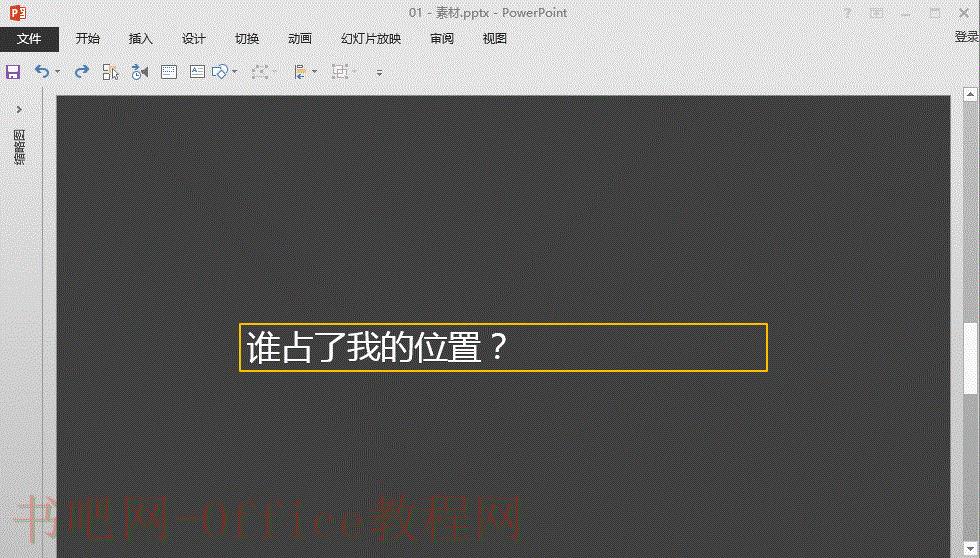Click the header/footer box icon
The image size is (980, 558).
(x=169, y=72)
